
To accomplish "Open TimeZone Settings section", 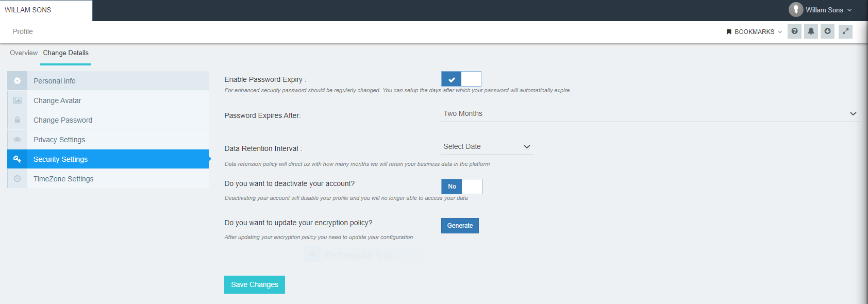I will click(108, 179).
